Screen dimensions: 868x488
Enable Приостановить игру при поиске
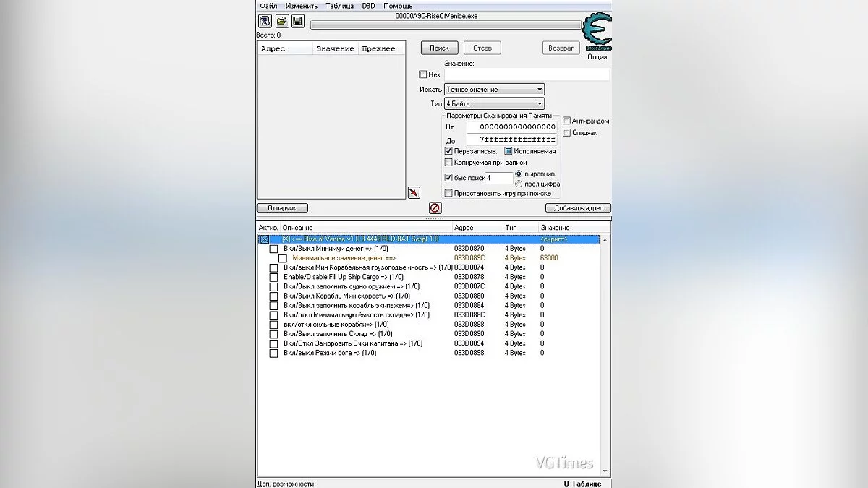click(448, 193)
